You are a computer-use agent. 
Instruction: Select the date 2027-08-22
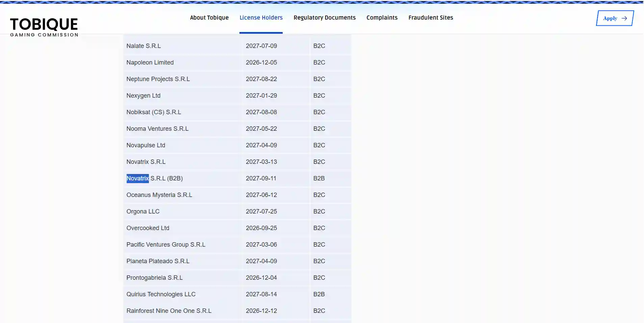click(x=261, y=79)
